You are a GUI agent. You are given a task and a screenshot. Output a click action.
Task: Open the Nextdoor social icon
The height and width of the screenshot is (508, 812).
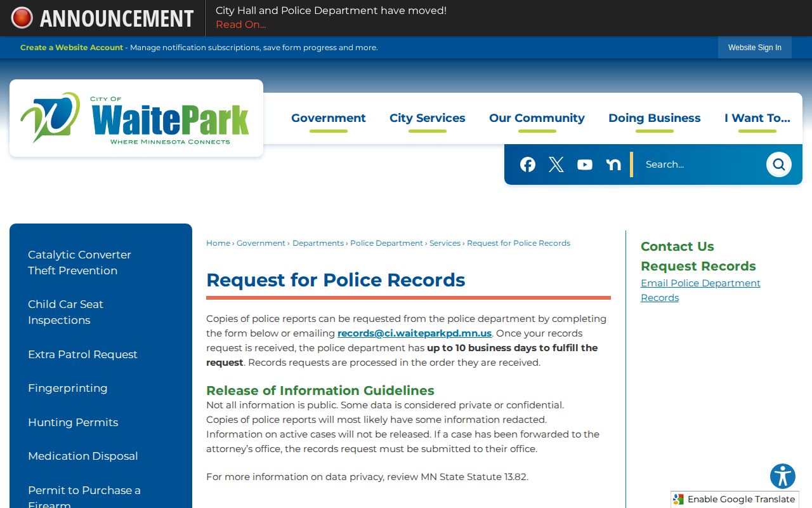(613, 164)
